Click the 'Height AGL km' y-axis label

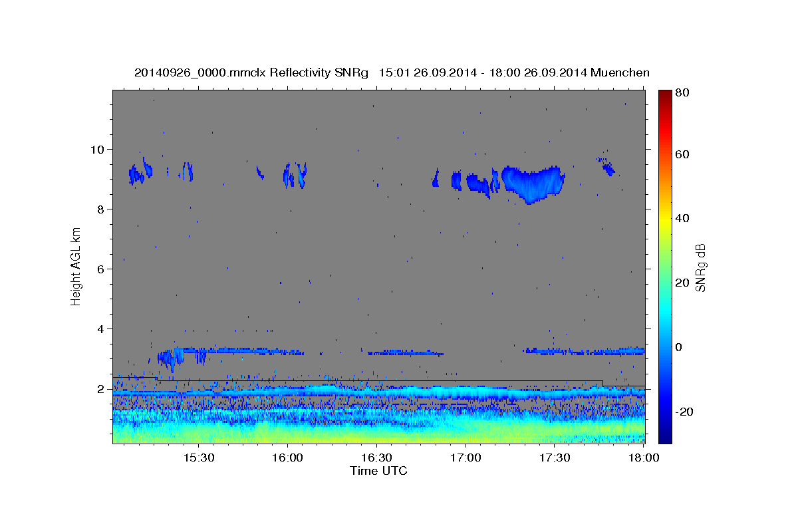pos(76,267)
